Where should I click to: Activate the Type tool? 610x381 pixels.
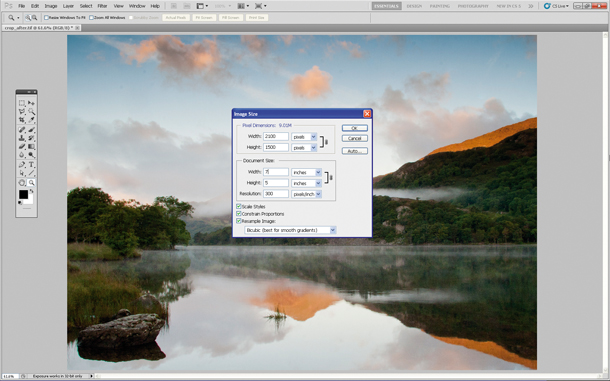pos(32,165)
